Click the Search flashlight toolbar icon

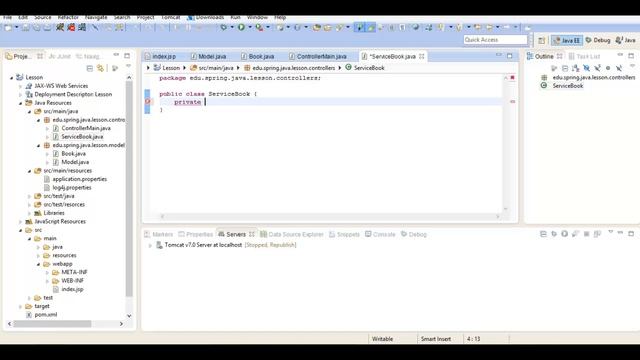(x=339, y=27)
